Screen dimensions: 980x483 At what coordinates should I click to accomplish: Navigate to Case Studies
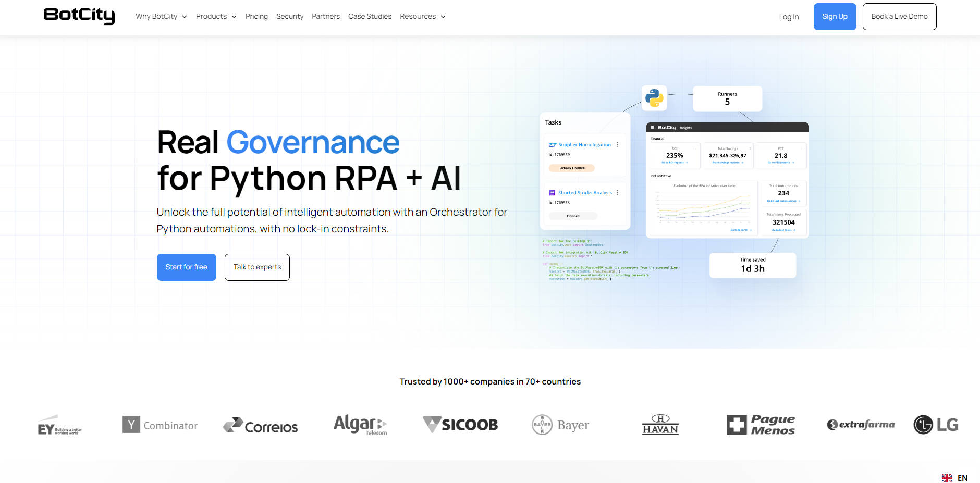(370, 17)
